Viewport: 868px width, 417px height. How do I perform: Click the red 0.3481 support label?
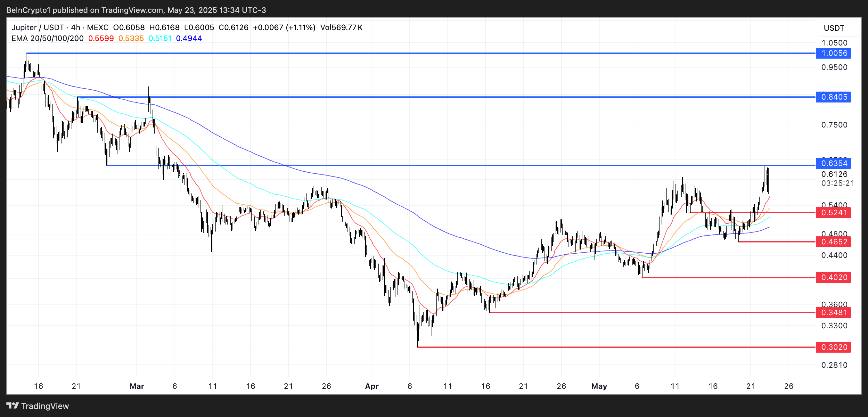pyautogui.click(x=834, y=313)
